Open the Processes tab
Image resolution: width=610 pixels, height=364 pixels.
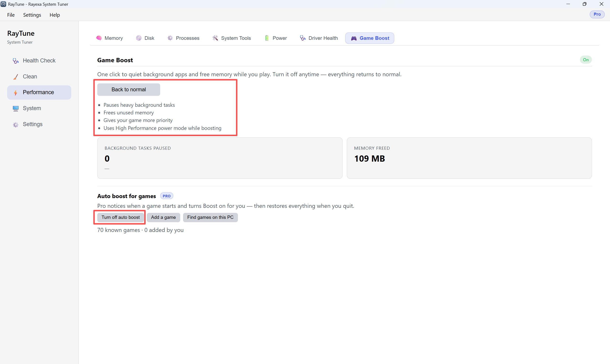tap(184, 38)
